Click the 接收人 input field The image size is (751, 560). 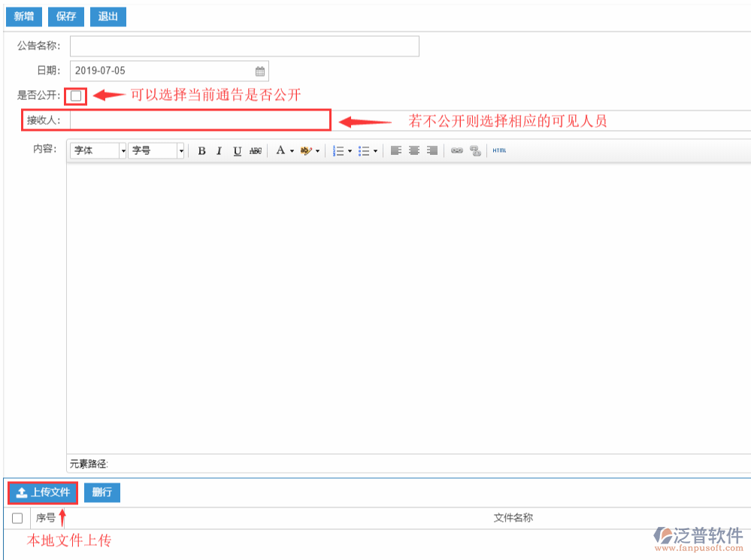click(x=199, y=120)
